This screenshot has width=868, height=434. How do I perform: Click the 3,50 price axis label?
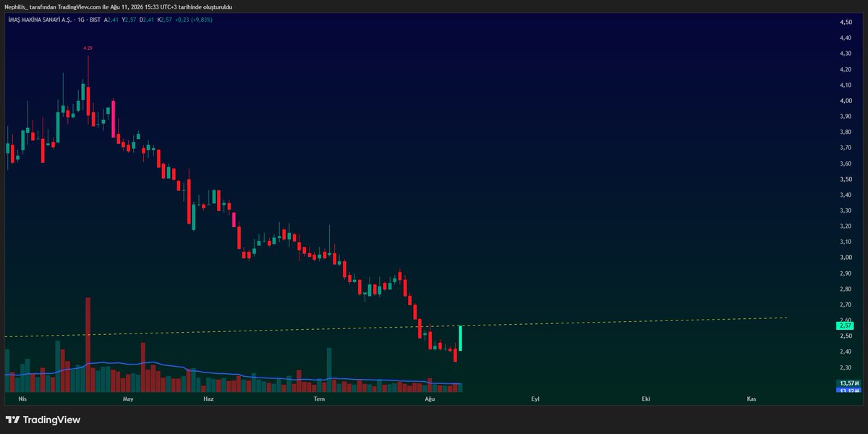pyautogui.click(x=846, y=179)
